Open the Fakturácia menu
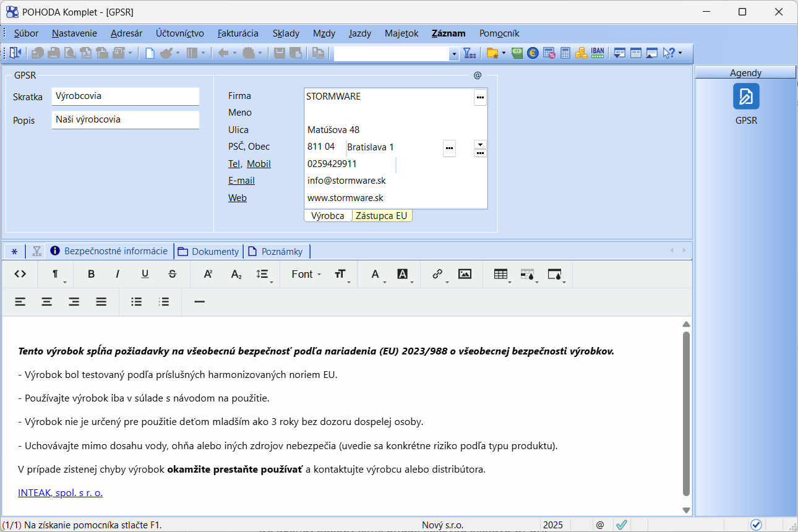 point(238,33)
